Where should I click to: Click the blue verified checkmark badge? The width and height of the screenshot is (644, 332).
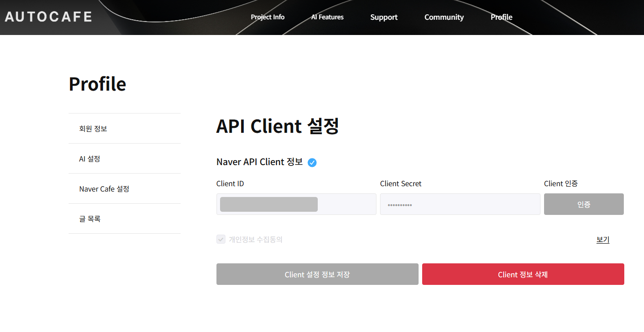[x=312, y=162]
